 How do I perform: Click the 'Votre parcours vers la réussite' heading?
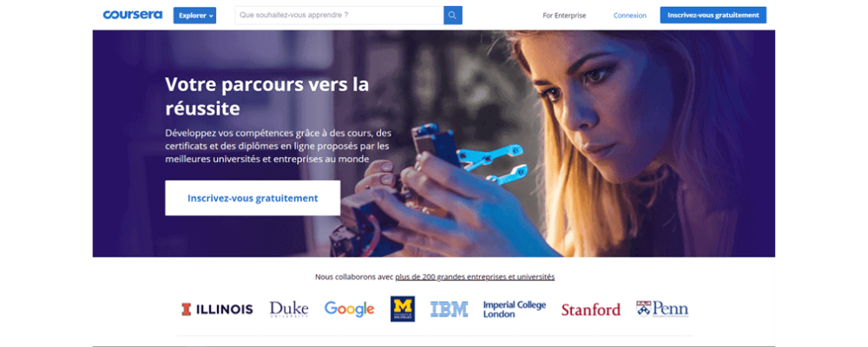pyautogui.click(x=266, y=96)
